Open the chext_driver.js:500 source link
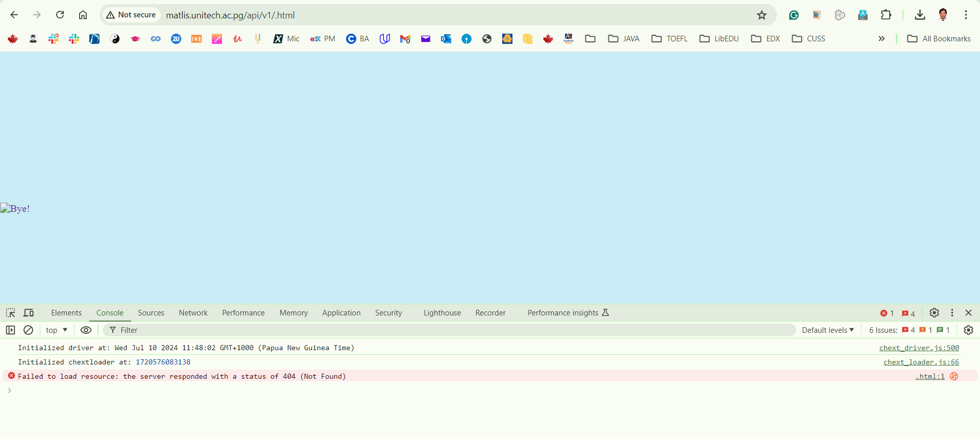Screen dimensions: 980x439 point(919,348)
